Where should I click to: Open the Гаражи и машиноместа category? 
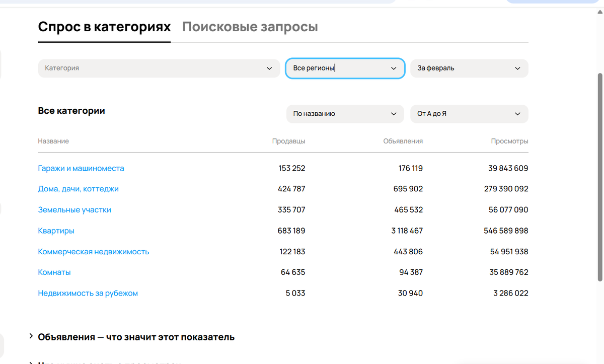(x=81, y=168)
